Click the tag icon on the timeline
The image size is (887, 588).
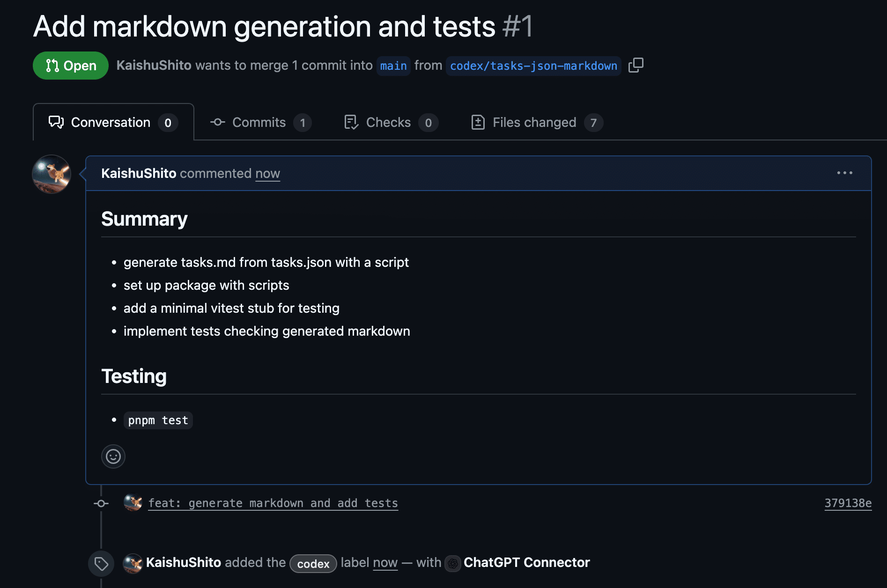tap(101, 564)
